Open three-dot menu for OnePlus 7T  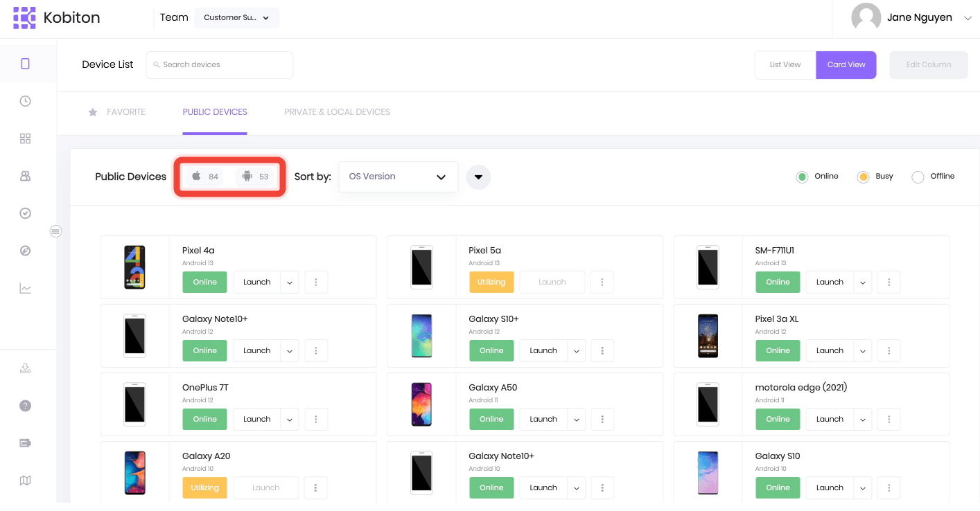316,419
